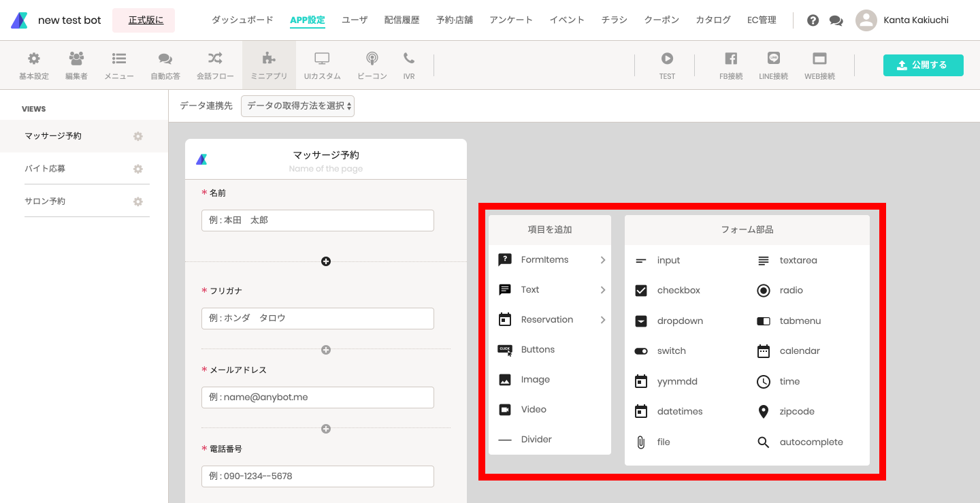Viewport: 980px width, 503px height.
Task: Select the サロン予約 view
Action: click(45, 201)
